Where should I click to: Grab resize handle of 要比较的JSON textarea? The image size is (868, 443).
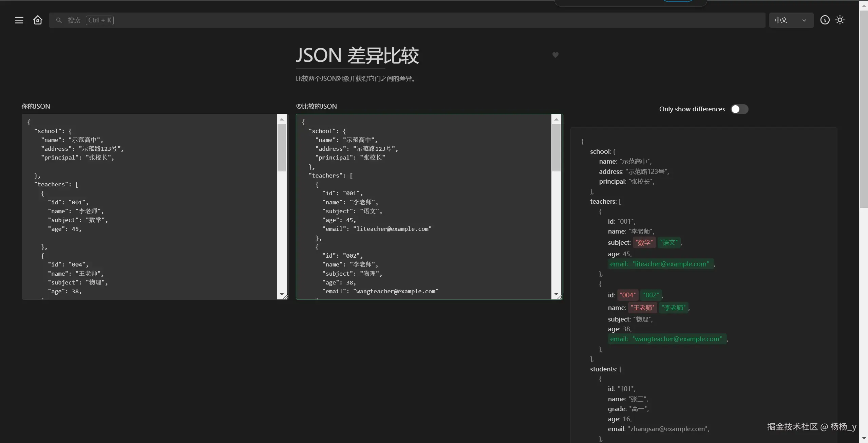click(560, 297)
